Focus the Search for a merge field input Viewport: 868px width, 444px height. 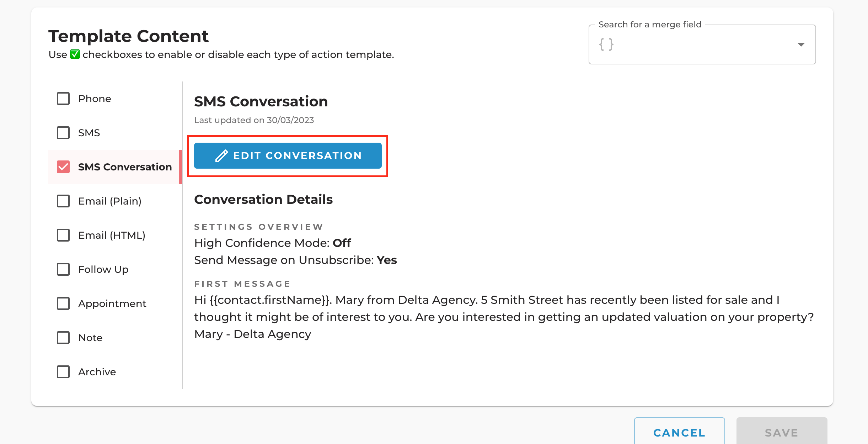click(x=702, y=44)
